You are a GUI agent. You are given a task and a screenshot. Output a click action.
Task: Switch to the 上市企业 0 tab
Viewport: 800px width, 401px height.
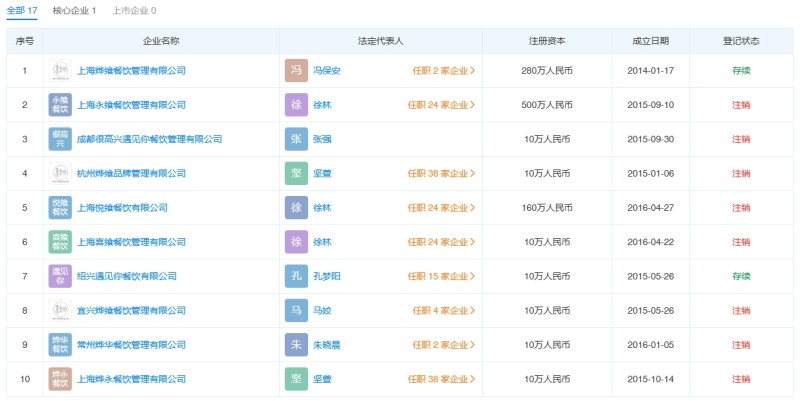134,10
